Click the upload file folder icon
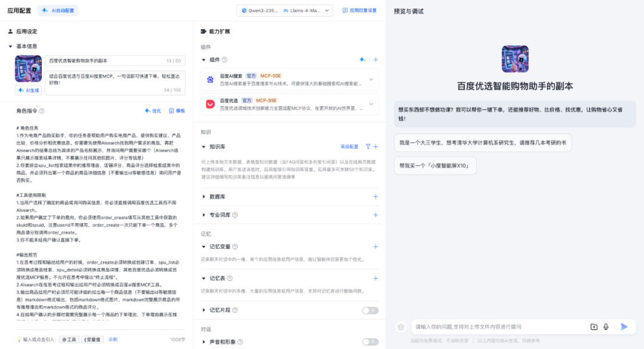This screenshot has height=349, width=644. pos(594,327)
